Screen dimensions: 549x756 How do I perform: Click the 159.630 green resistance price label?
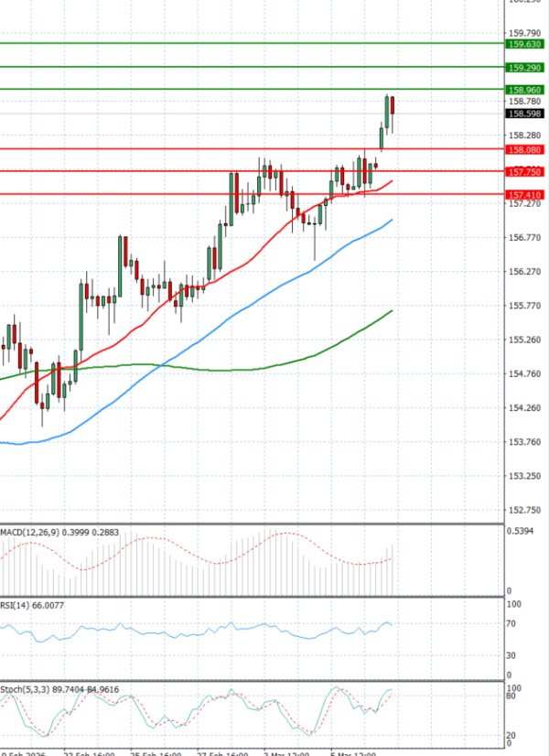pyautogui.click(x=524, y=44)
